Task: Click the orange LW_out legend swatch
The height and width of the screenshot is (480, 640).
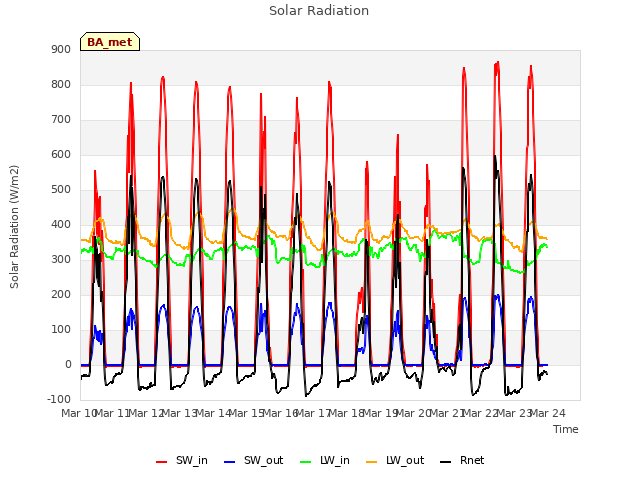Action: pos(371,462)
